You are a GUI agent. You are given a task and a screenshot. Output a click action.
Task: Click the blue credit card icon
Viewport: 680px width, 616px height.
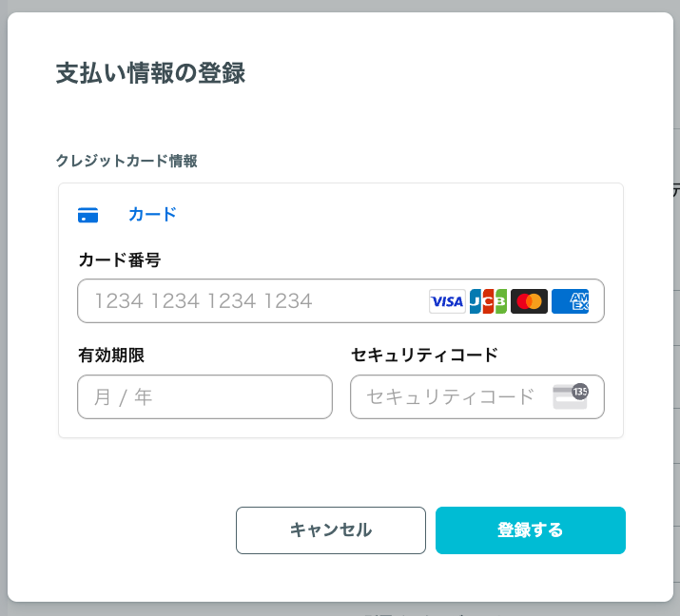[88, 215]
